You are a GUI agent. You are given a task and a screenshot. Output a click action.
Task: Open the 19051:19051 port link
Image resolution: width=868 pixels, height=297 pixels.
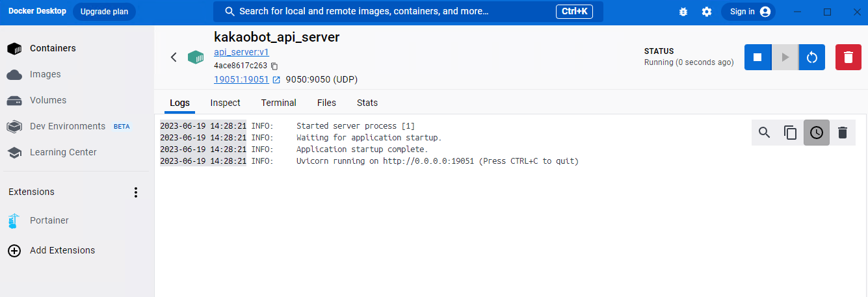click(241, 79)
